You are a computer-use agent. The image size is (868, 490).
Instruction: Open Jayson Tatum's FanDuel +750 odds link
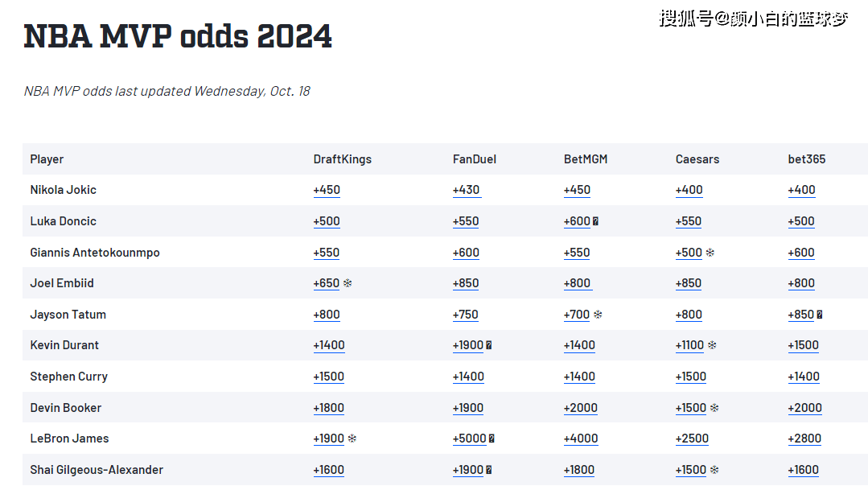tap(465, 315)
